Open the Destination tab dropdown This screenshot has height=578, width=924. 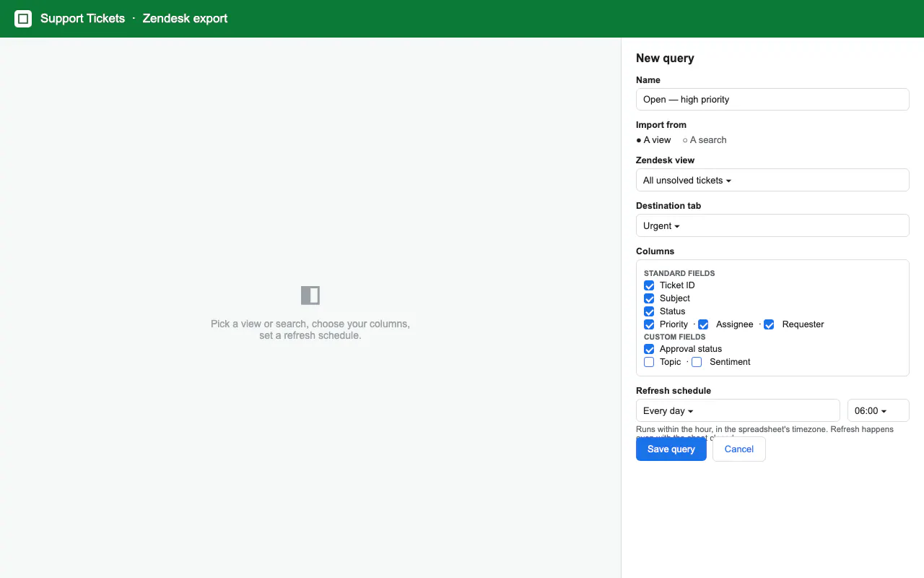(x=772, y=225)
